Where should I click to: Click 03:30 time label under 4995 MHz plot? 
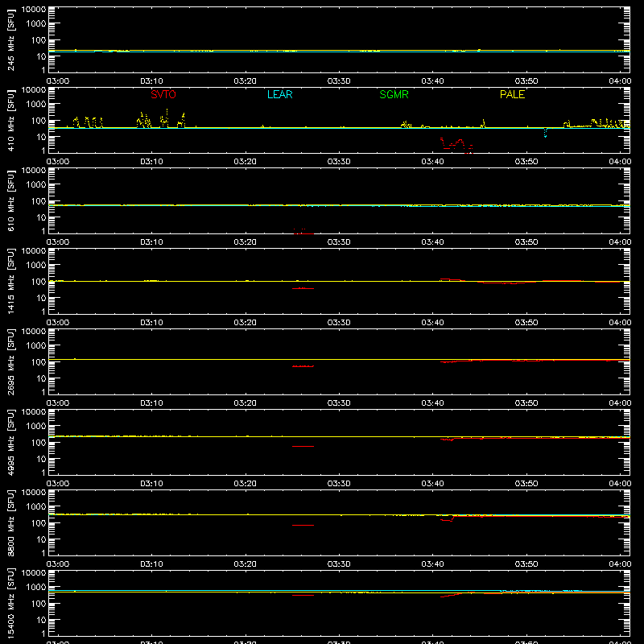(339, 484)
